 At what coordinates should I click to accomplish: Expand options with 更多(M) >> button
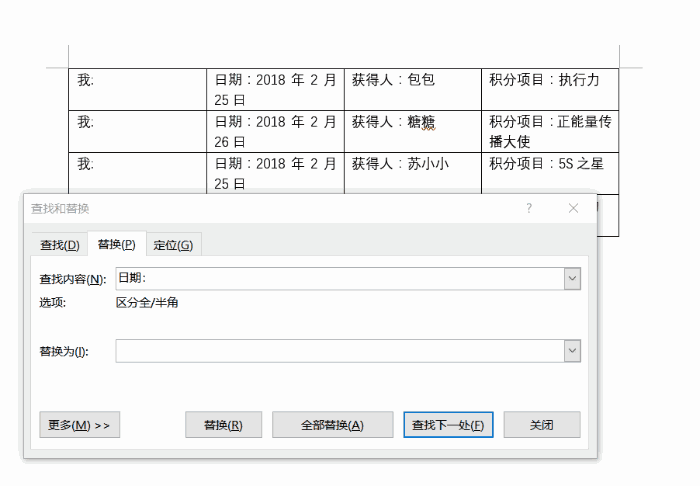79,425
